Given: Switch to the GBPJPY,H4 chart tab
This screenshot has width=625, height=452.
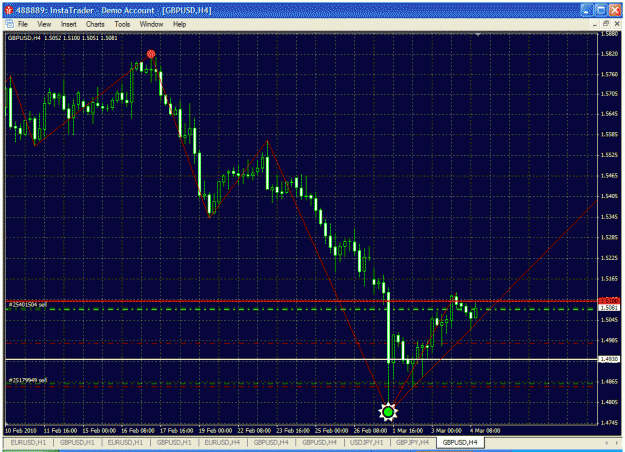Looking at the screenshot, I should [x=413, y=442].
